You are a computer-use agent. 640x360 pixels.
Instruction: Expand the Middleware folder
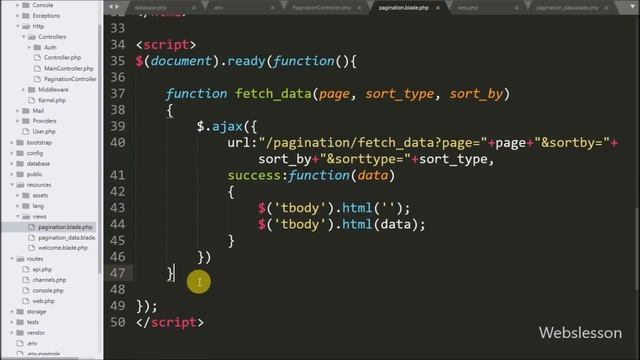(x=23, y=89)
